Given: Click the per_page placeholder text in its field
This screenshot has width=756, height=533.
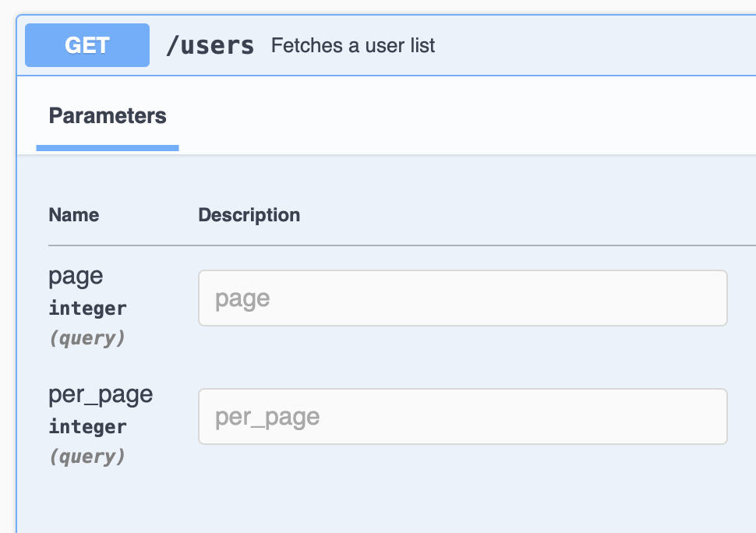Looking at the screenshot, I should 268,416.
